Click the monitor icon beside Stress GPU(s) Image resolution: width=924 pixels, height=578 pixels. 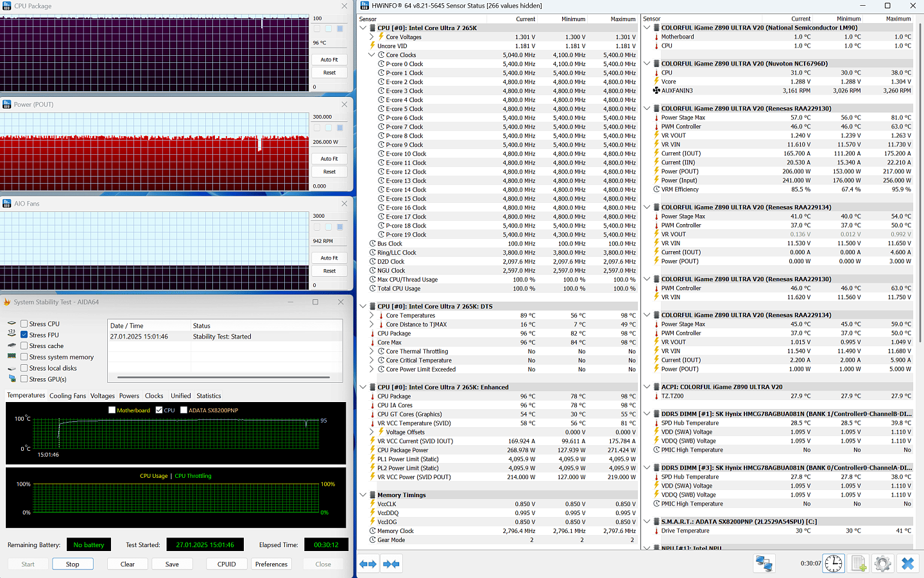point(12,379)
